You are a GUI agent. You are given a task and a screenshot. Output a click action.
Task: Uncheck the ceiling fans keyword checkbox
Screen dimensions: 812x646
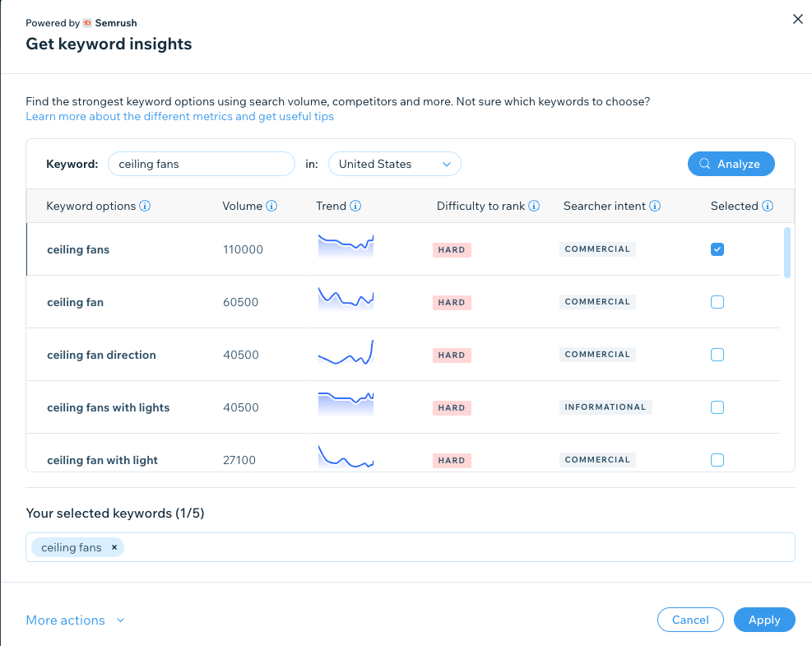(717, 249)
